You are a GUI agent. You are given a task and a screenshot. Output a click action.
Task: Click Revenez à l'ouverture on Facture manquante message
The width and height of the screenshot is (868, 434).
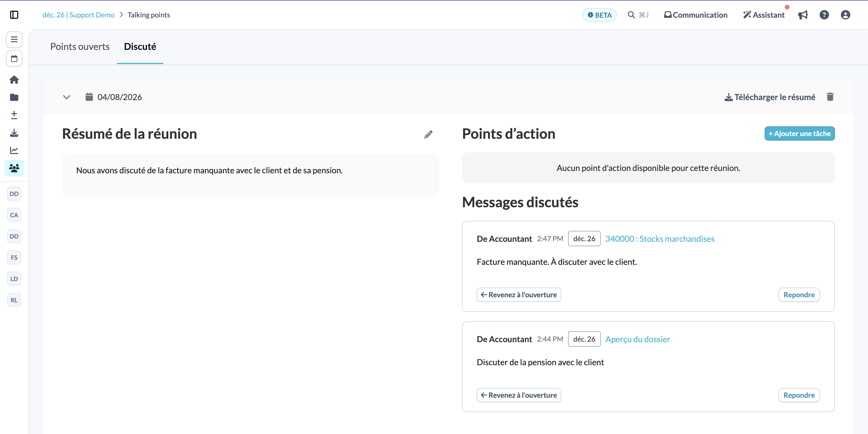point(519,295)
